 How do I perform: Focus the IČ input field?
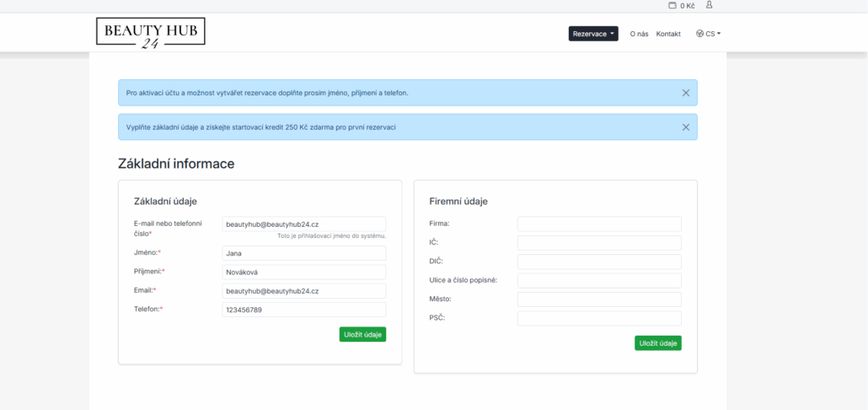coord(598,243)
